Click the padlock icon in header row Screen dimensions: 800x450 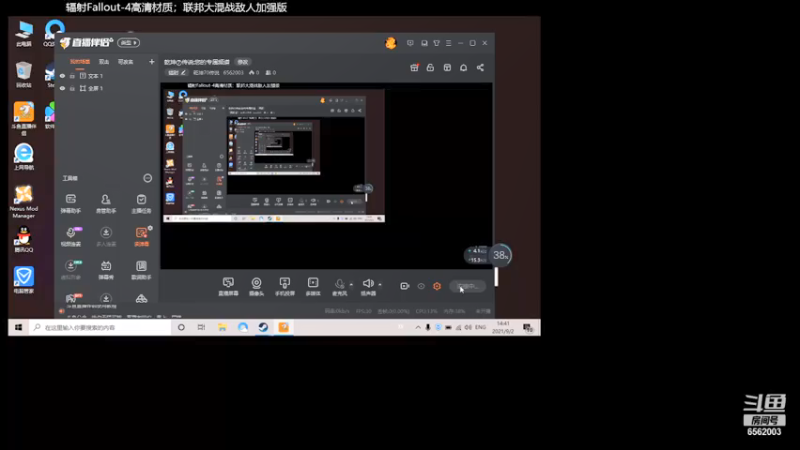[x=430, y=67]
